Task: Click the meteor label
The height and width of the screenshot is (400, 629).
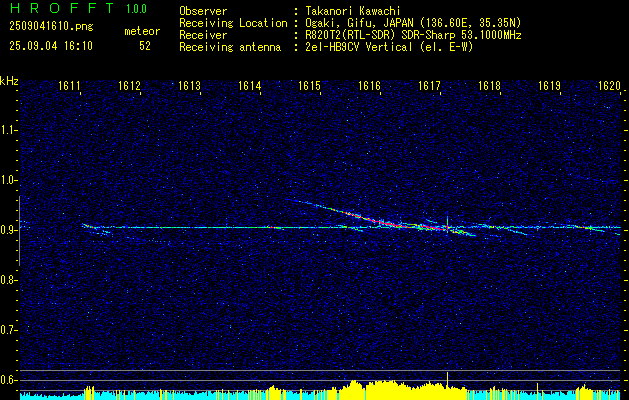Action: pyautogui.click(x=142, y=31)
